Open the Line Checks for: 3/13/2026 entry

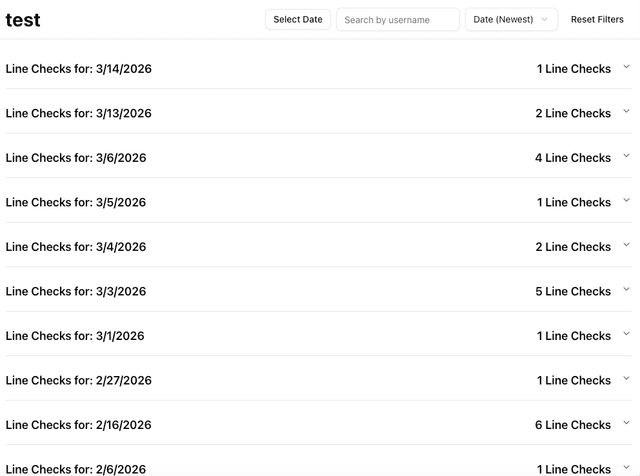[79, 114]
